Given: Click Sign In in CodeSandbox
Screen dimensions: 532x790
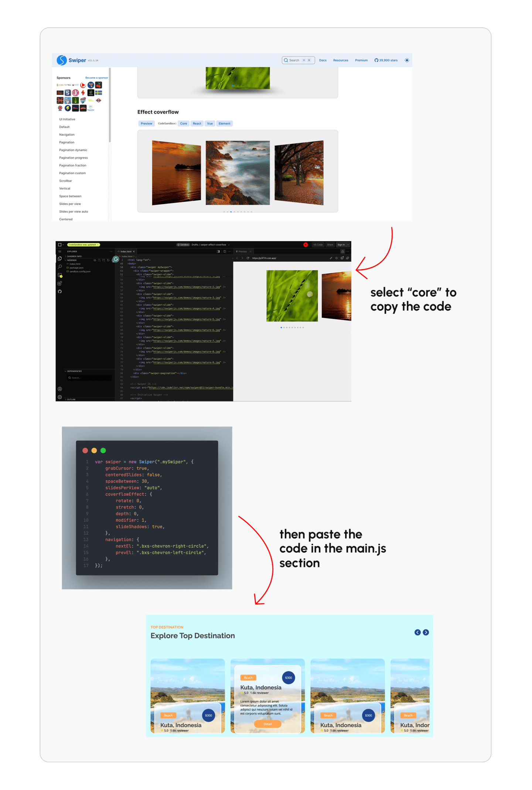Looking at the screenshot, I should pyautogui.click(x=341, y=245).
